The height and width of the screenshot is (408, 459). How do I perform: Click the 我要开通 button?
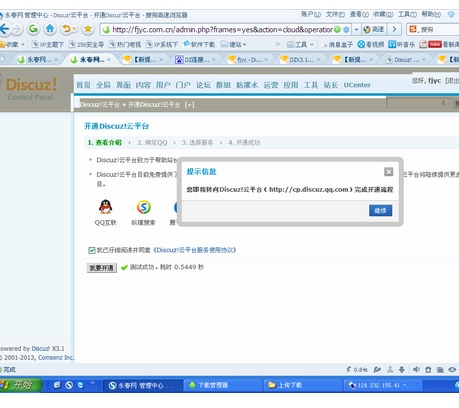102,268
